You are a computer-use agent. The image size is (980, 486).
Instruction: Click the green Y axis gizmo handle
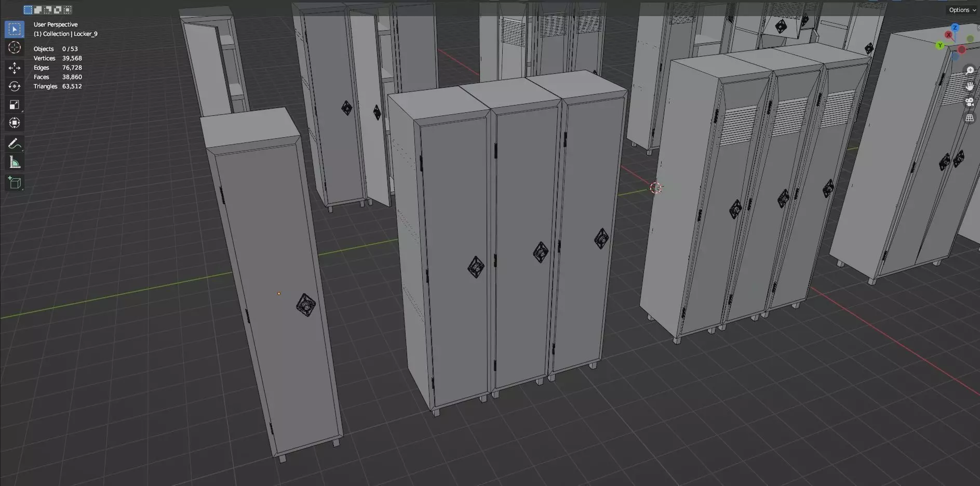[x=939, y=46]
